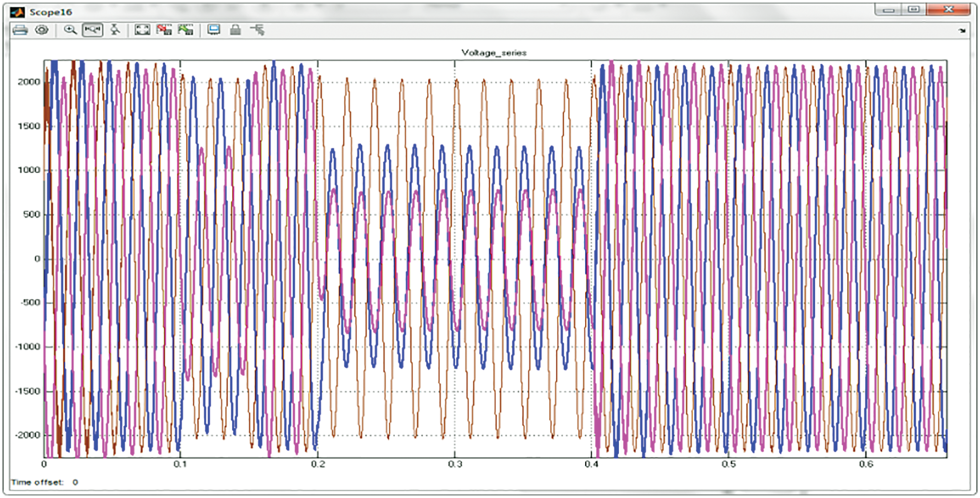Close the Scope16 window
This screenshot has width=980, height=498.
point(948,10)
